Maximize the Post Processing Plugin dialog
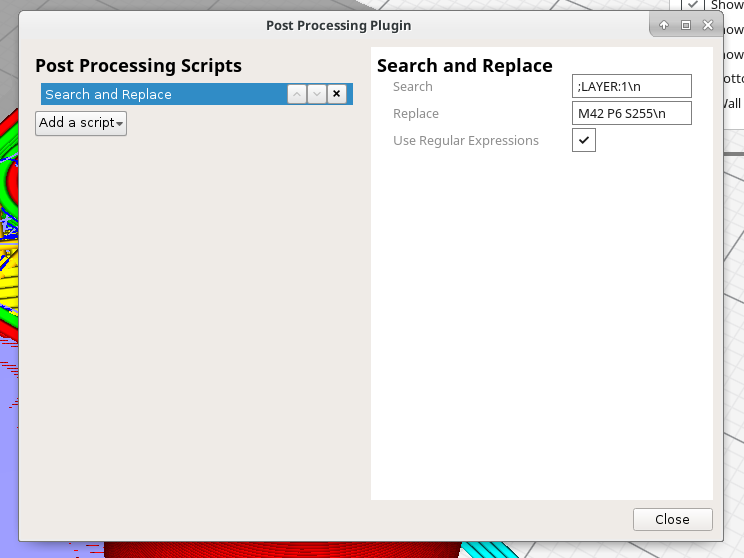 pyautogui.click(x=686, y=25)
